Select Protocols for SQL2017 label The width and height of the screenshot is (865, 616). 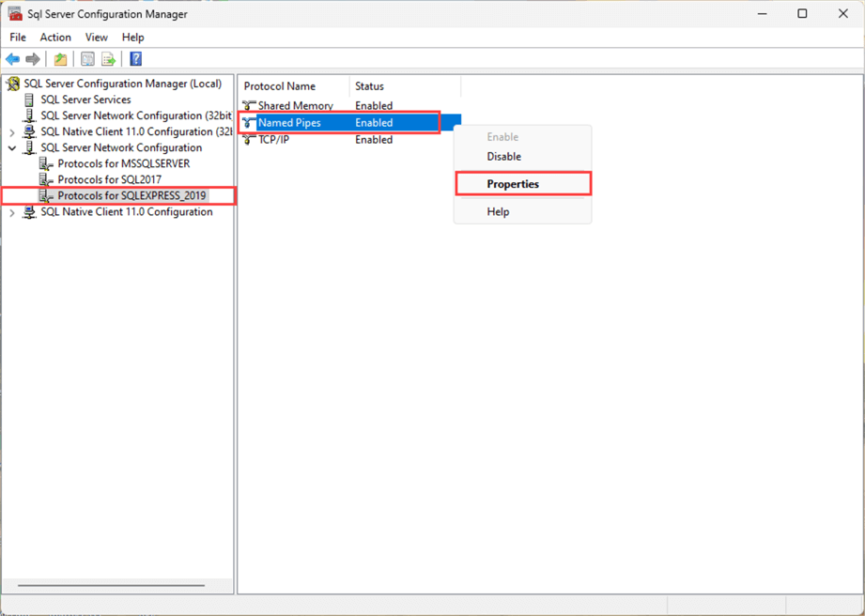point(109,179)
